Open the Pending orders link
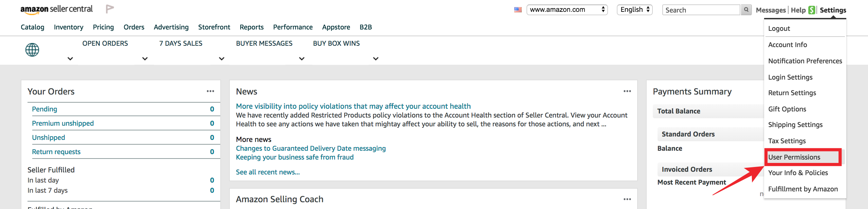This screenshot has height=209, width=868. click(x=44, y=109)
